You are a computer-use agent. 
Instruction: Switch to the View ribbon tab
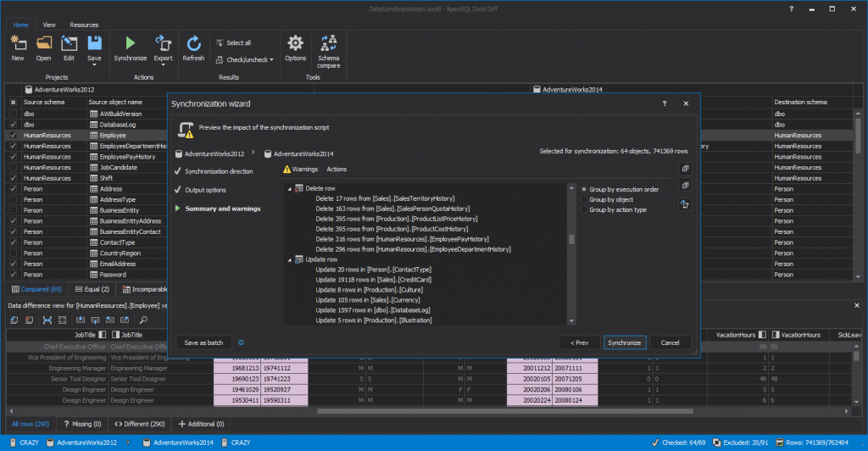point(49,25)
